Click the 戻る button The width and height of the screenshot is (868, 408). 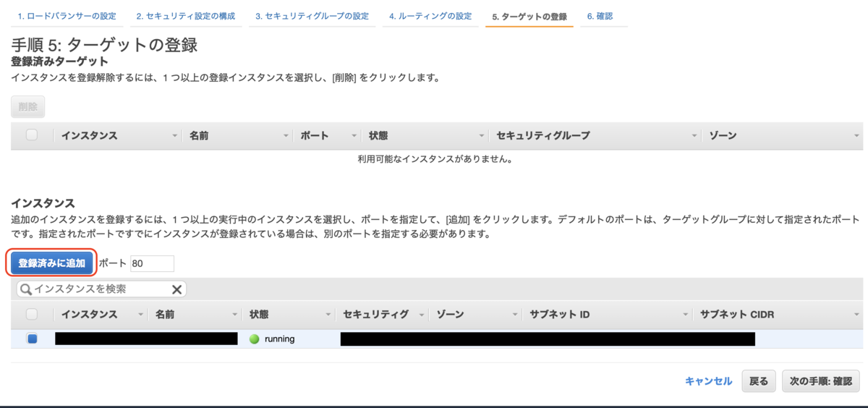759,381
